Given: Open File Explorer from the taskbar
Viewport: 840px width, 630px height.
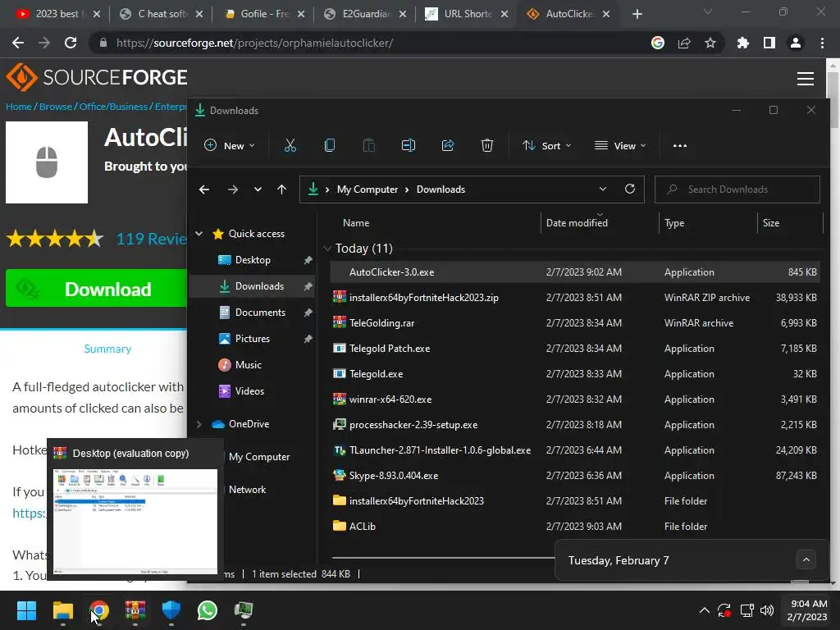Looking at the screenshot, I should click(x=62, y=610).
